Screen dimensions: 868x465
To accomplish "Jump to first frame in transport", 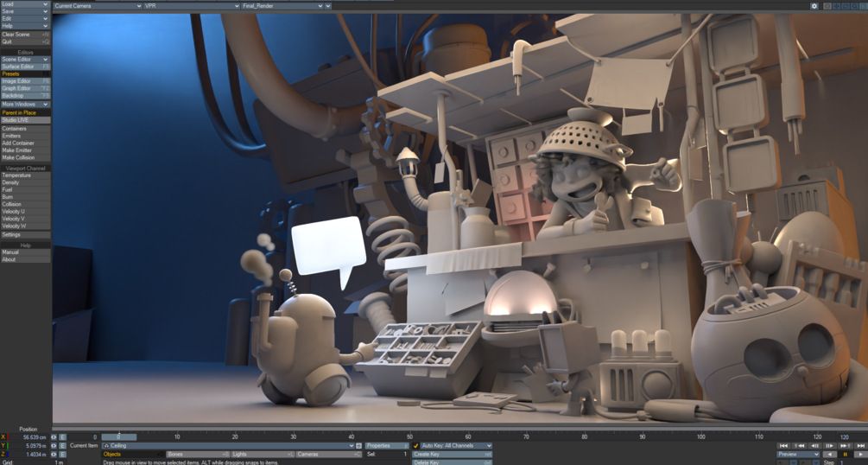I will tap(783, 446).
